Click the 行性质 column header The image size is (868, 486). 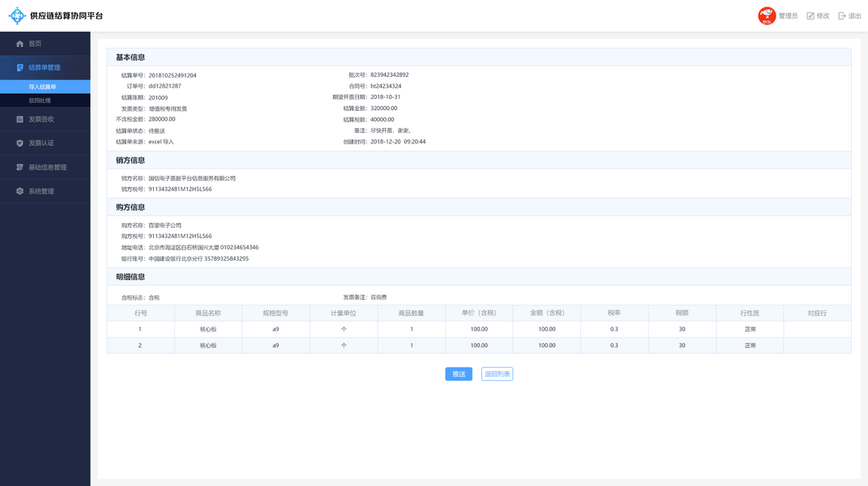[750, 313]
